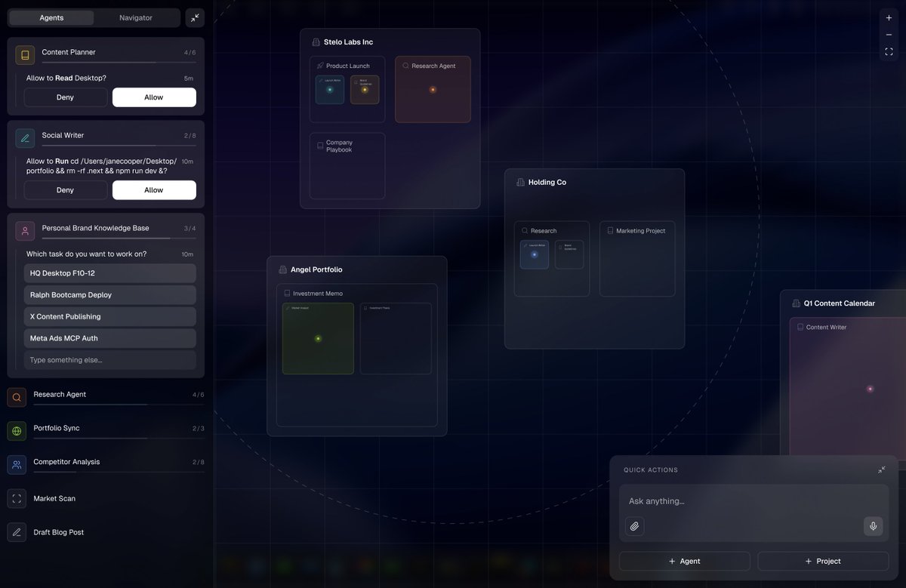This screenshot has width=906, height=588.
Task: Click Personal Brand Knowledge Base person icon
Action: (x=25, y=231)
